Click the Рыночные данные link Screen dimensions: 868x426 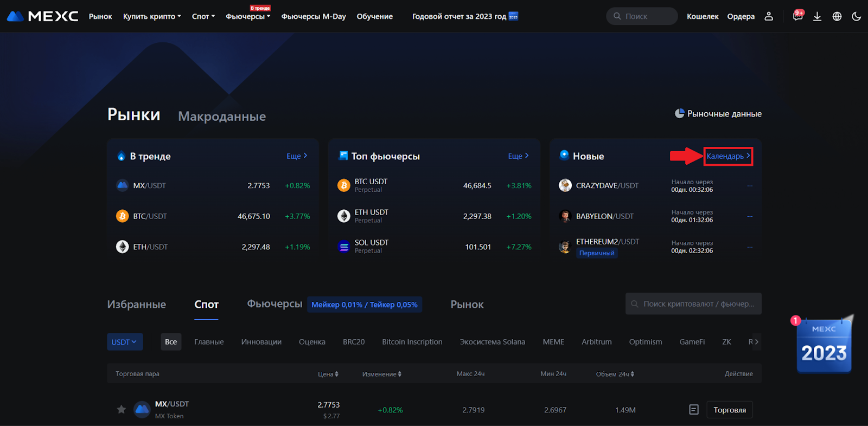(x=724, y=114)
